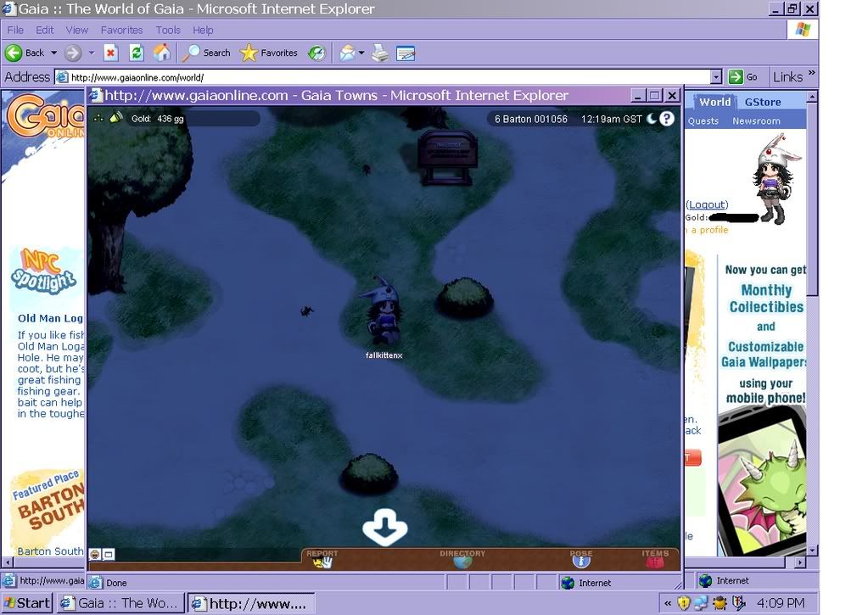Click the network connection tray icon
Image resolution: width=868 pixels, height=615 pixels.
point(702,603)
